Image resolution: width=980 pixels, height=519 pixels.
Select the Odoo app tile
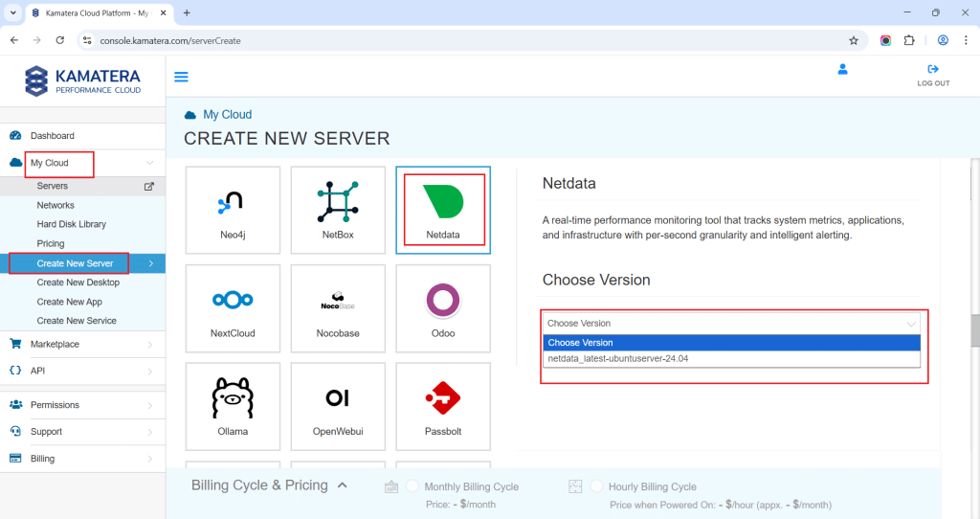tap(443, 308)
